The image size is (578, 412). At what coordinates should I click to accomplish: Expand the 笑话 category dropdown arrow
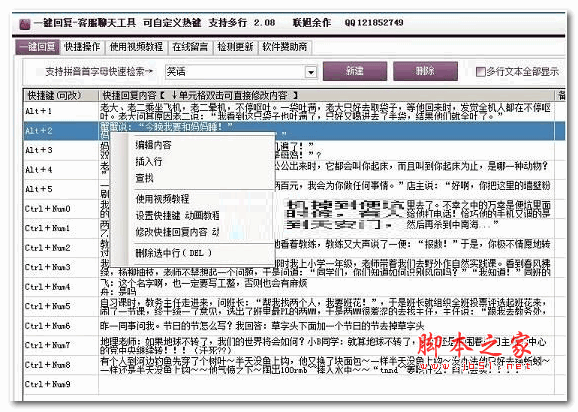tap(311, 72)
